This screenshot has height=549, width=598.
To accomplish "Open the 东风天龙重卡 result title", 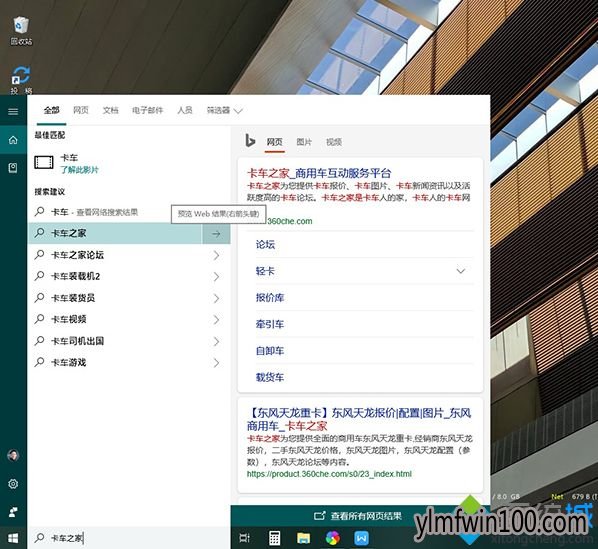I will (x=359, y=419).
